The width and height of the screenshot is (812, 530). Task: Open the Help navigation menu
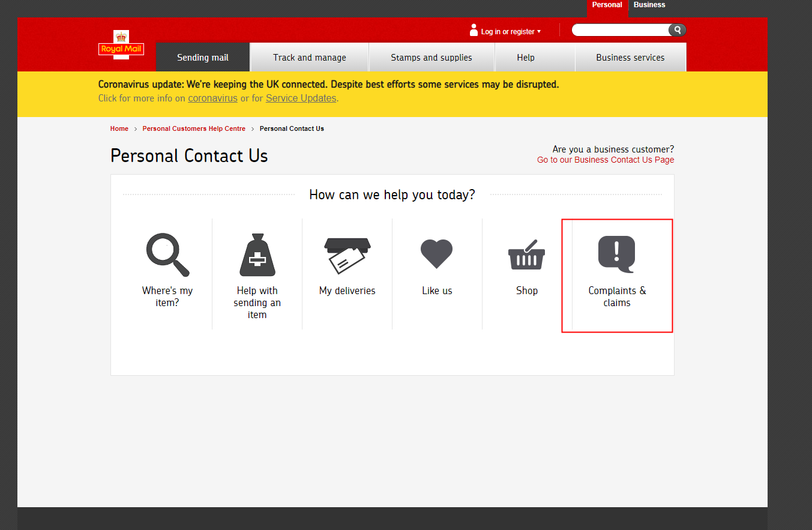(x=525, y=58)
